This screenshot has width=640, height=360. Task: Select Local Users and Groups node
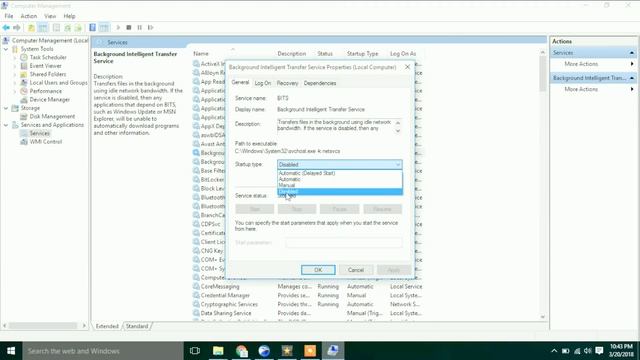(58, 82)
